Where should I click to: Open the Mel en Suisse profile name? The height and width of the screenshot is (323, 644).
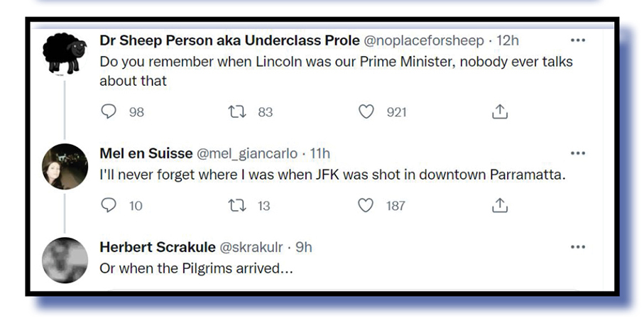145,153
